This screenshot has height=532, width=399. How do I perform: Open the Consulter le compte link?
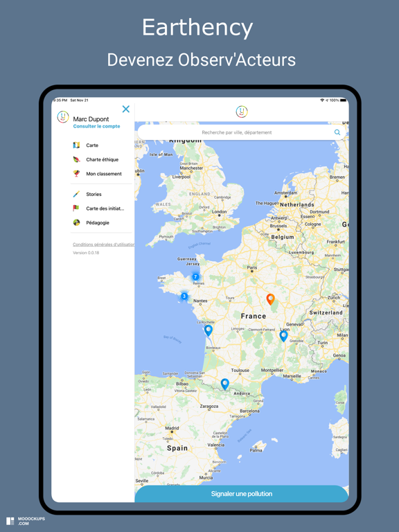97,126
